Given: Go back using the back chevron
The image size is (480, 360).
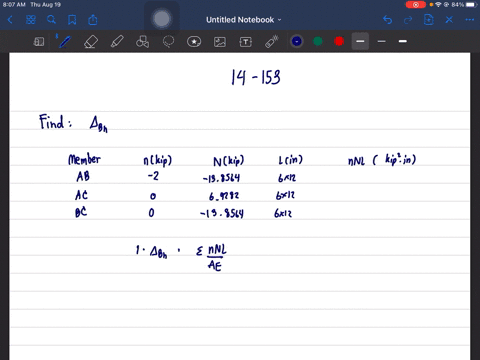Looking at the screenshot, I should [10, 20].
